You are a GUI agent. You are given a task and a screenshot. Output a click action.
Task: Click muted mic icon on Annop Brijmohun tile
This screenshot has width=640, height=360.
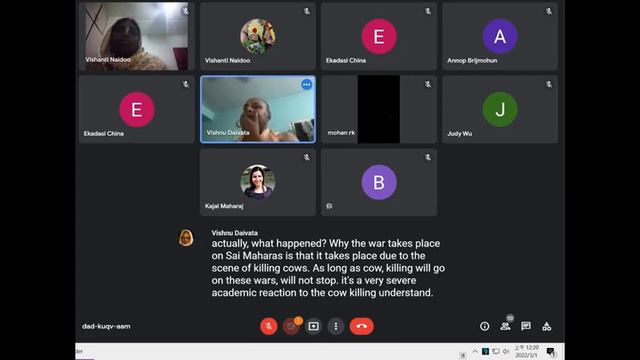point(549,11)
